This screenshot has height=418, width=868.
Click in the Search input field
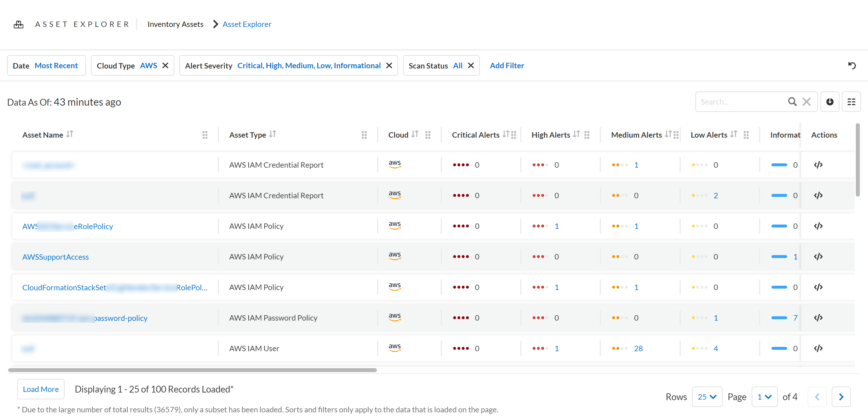click(x=741, y=102)
